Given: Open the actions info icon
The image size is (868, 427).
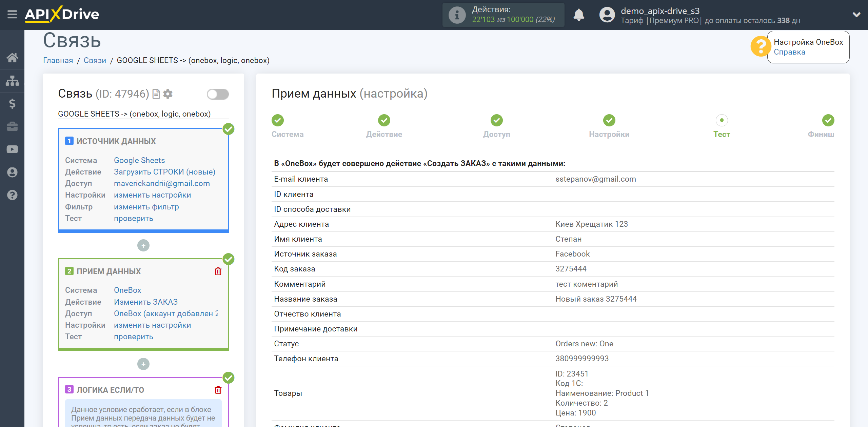Looking at the screenshot, I should pos(457,15).
